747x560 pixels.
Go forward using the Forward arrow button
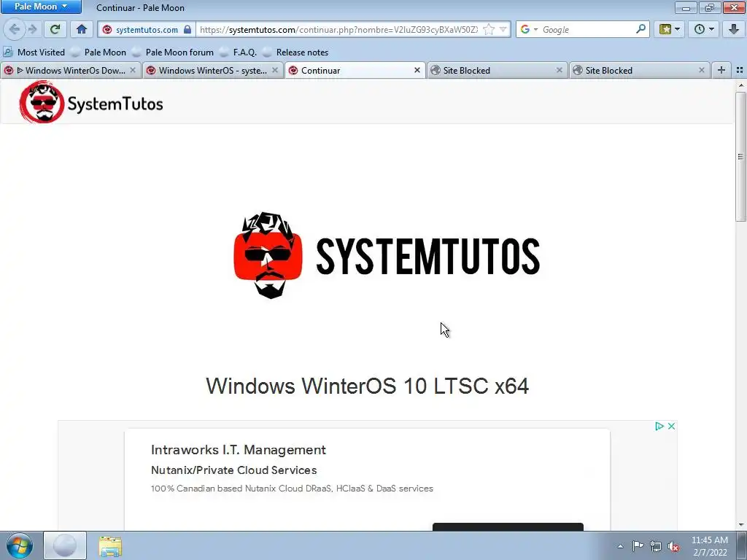(x=32, y=29)
